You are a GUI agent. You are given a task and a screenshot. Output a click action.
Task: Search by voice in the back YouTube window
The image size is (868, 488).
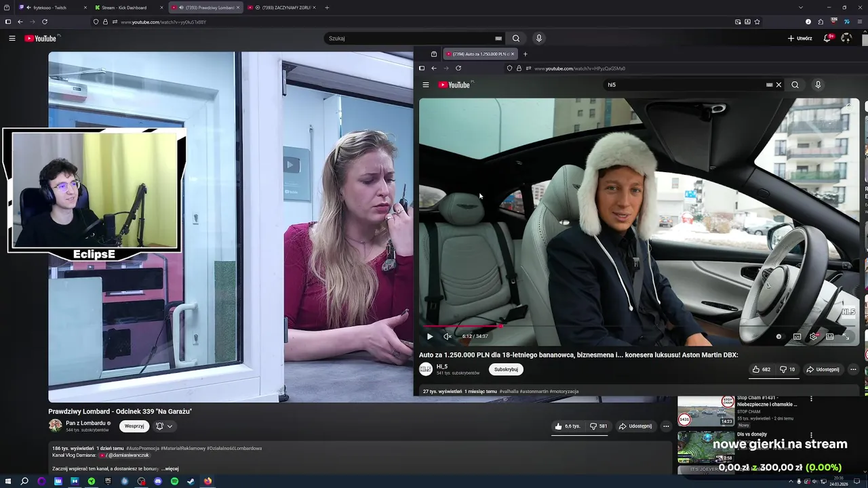click(538, 38)
